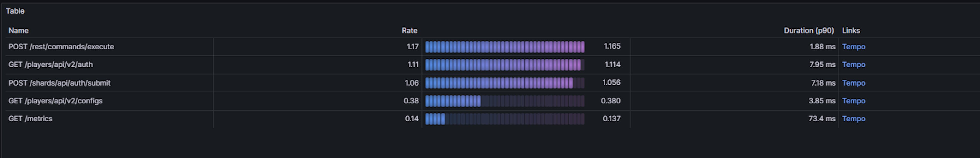The height and width of the screenshot is (158, 980).
Task: Open Tempo link for POST /shards/api/auth/submit
Action: coord(853,83)
